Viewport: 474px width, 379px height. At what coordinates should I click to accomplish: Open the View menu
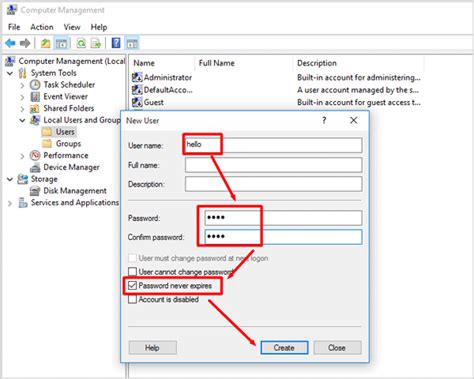tap(72, 27)
